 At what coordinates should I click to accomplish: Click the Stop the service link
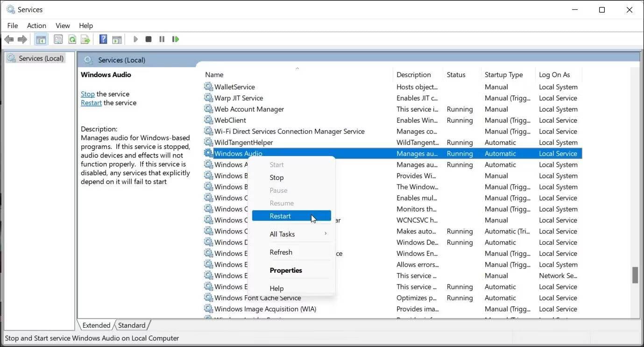87,94
